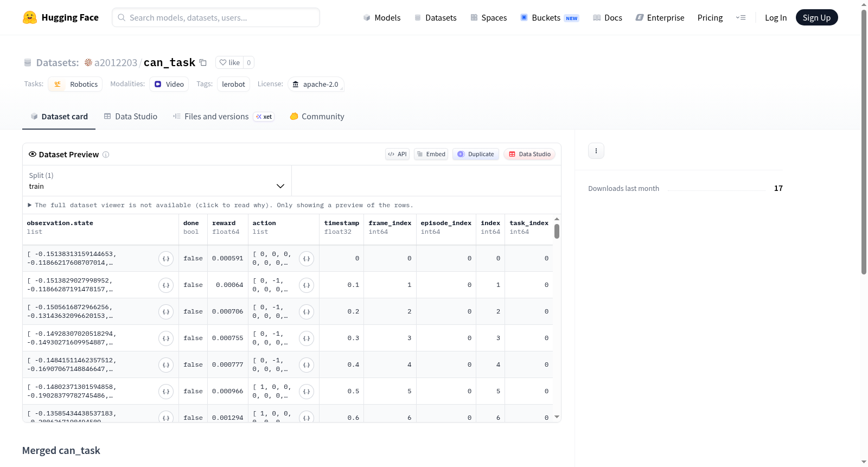868x467 pixels.
Task: Click the lerobot tag
Action: pyautogui.click(x=233, y=84)
